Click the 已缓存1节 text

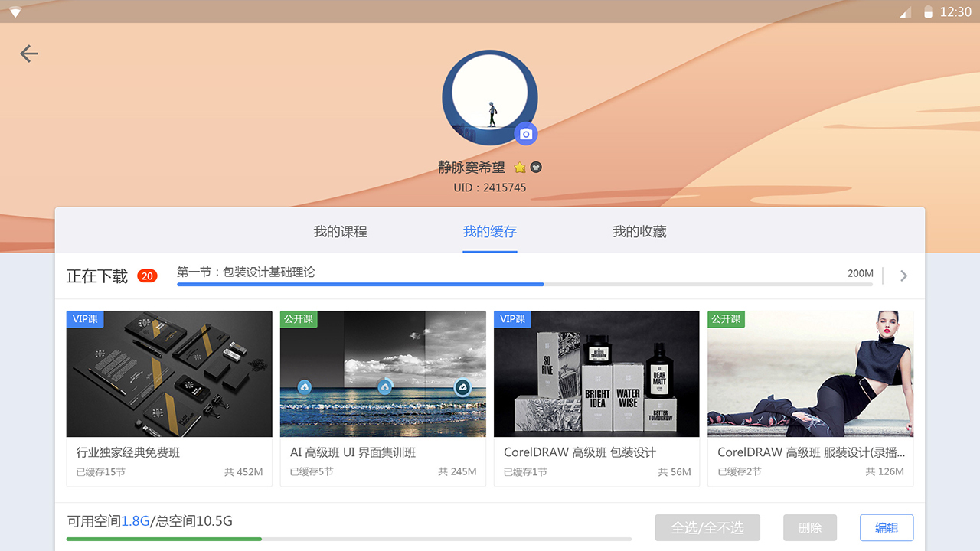(525, 472)
